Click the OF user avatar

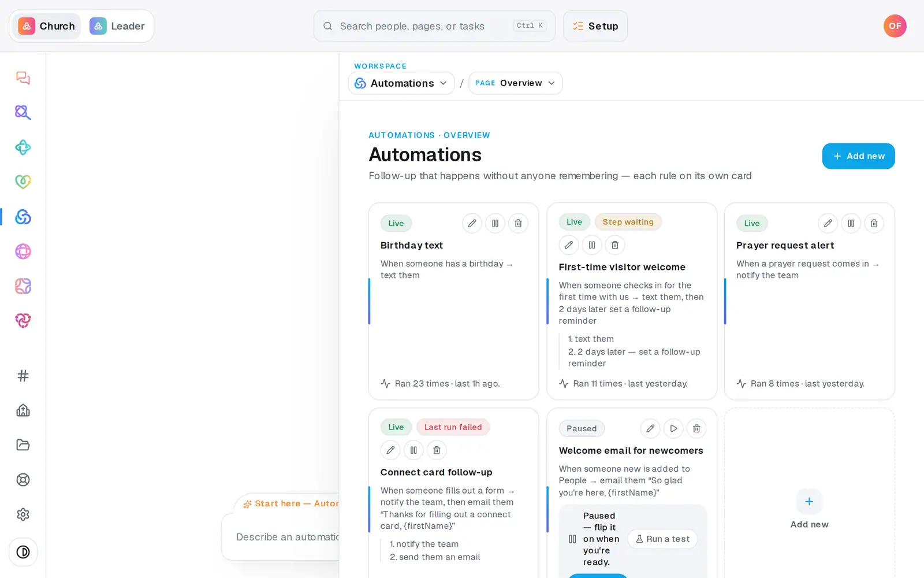pos(895,26)
